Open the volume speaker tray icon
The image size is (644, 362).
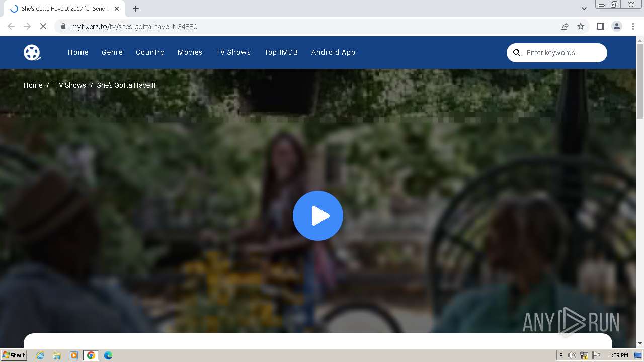tap(572, 355)
